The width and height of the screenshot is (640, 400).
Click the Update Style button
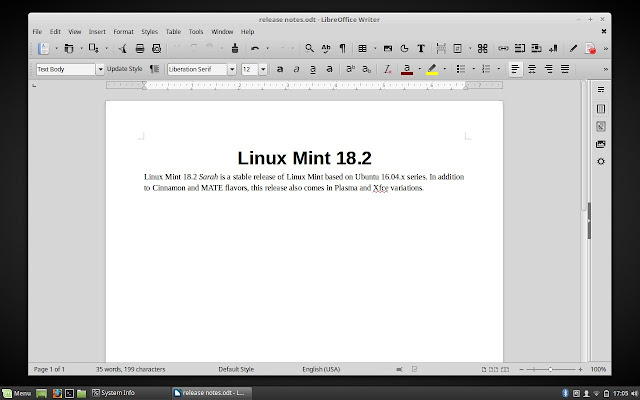point(124,69)
